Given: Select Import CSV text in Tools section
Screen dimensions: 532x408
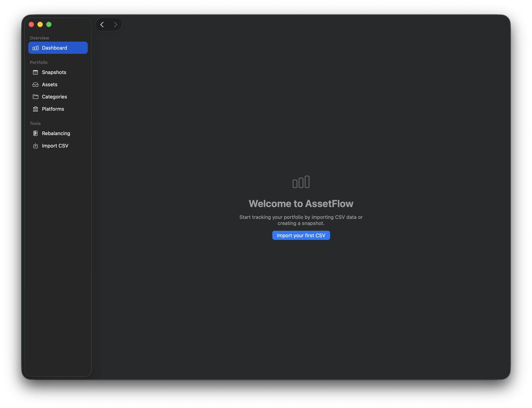Looking at the screenshot, I should [55, 146].
